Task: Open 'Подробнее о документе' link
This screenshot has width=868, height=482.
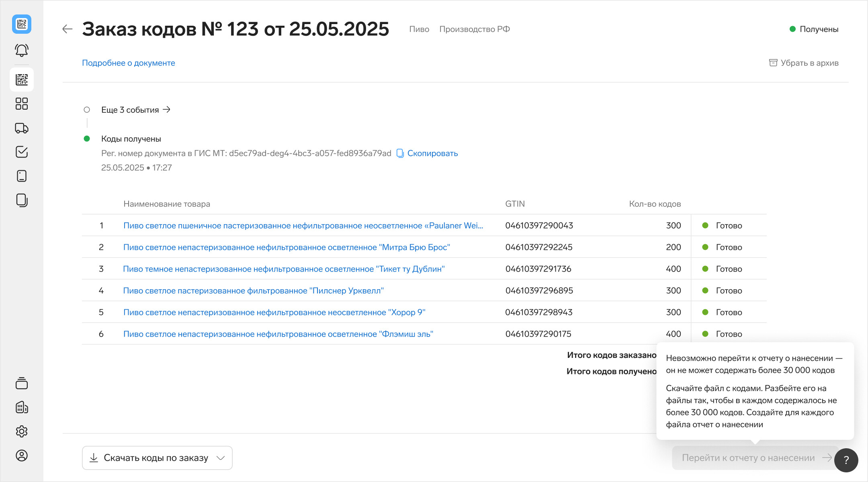Action: pyautogui.click(x=129, y=63)
